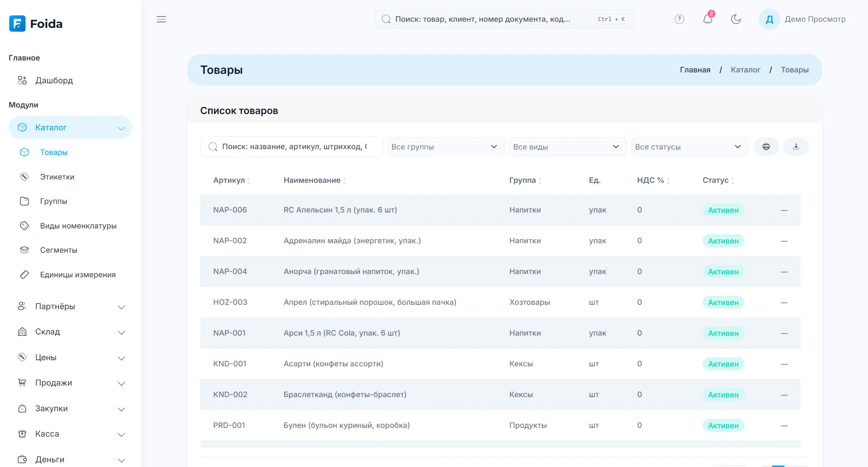Click the Демо Просмотр user avatar
868x467 pixels.
pos(769,19)
